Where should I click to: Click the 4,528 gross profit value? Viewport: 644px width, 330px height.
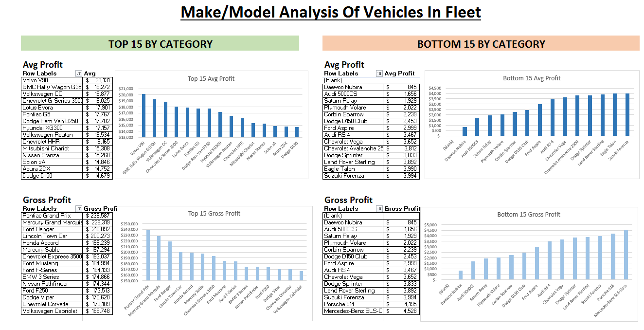(401, 311)
